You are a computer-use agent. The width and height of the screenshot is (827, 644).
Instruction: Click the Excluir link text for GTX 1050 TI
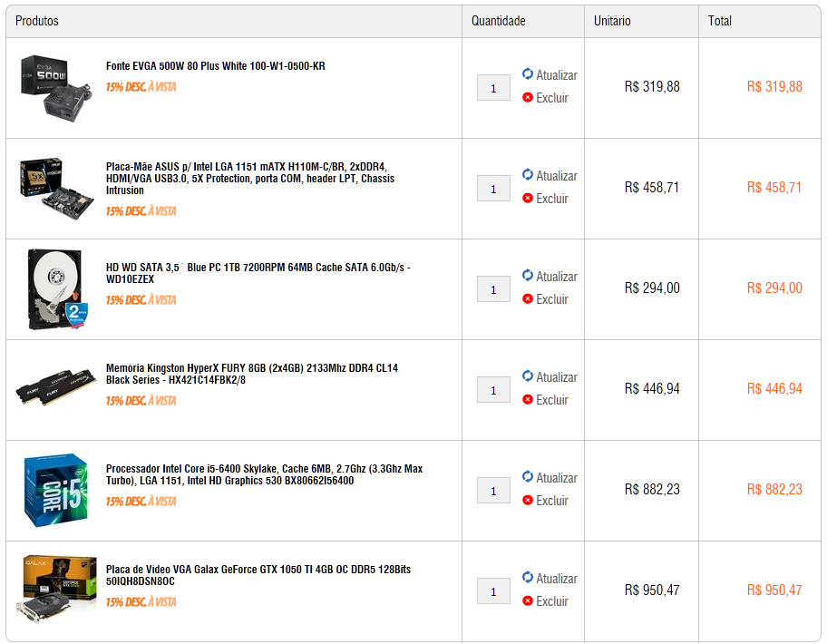click(x=552, y=601)
